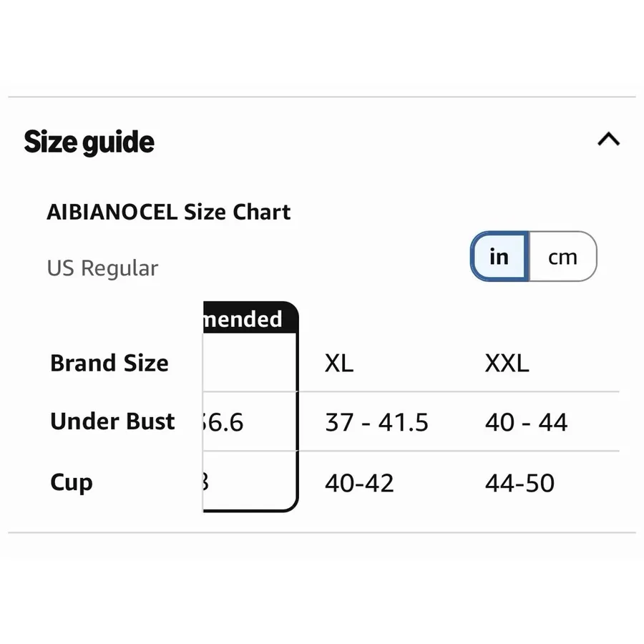644x644 pixels.
Task: Click the Brand Size row label
Action: pos(109,363)
